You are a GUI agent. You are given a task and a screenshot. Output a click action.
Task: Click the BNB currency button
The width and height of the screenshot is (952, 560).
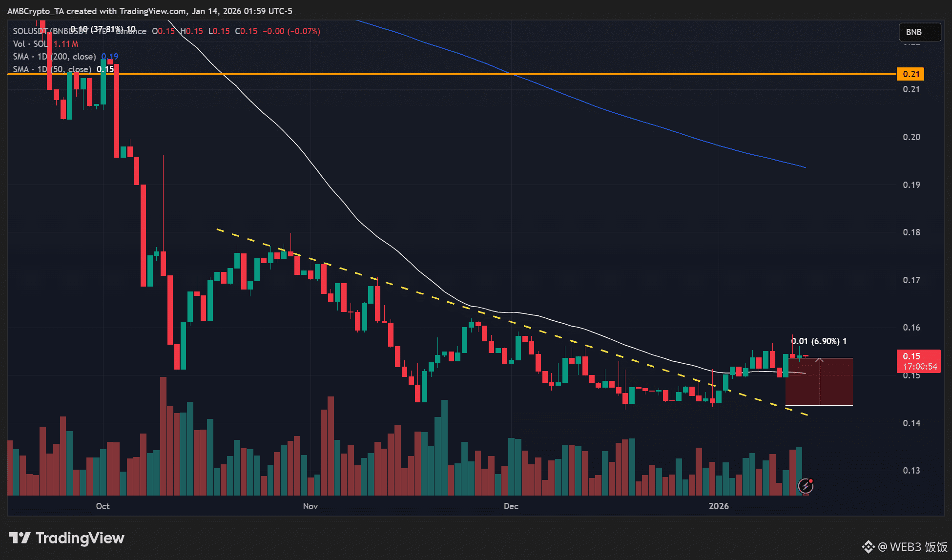(919, 32)
